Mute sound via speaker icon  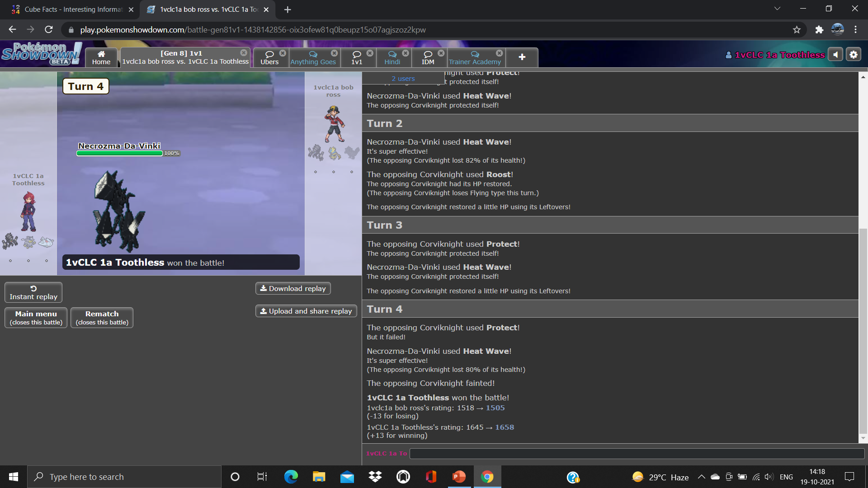[835, 55]
